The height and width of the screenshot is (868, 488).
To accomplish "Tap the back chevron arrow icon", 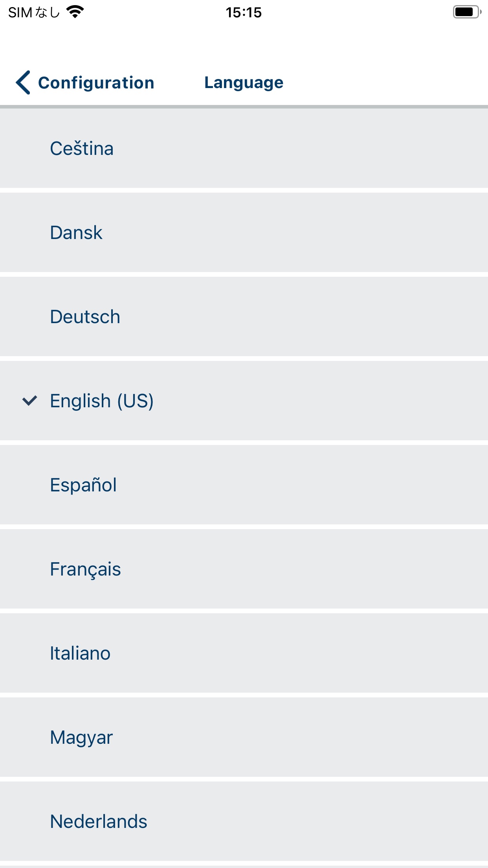I will tap(23, 83).
